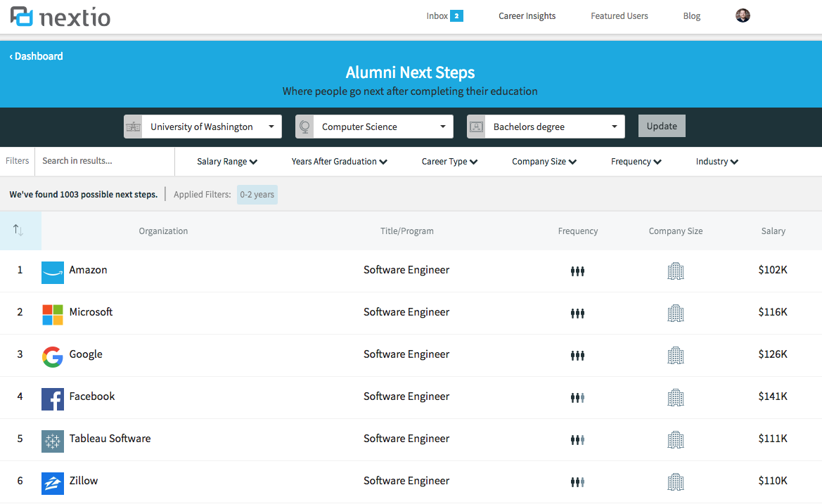822x504 pixels.
Task: Click the nextio logo
Action: [60, 17]
